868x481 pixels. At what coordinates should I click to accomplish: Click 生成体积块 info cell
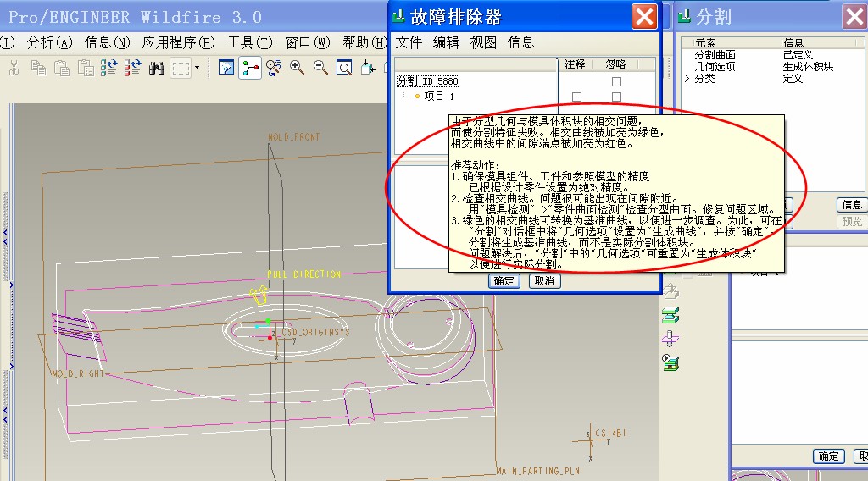pyautogui.click(x=808, y=66)
